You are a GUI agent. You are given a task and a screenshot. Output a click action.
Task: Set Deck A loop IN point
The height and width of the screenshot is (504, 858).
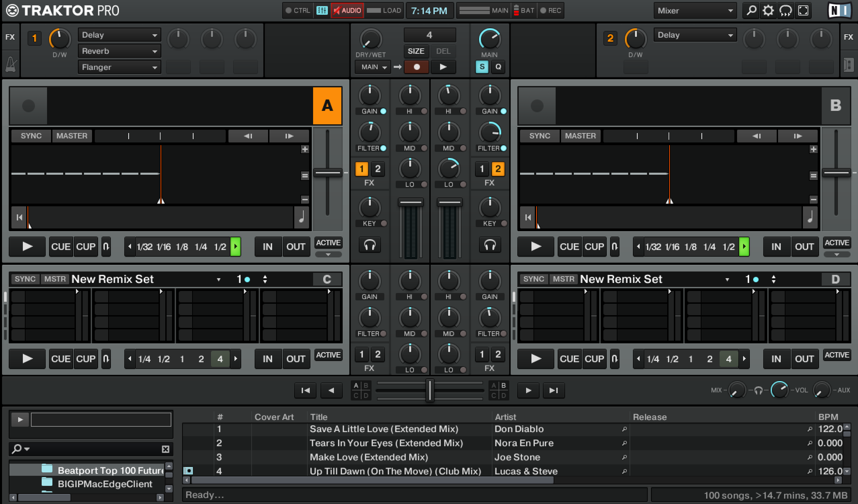[x=268, y=247]
